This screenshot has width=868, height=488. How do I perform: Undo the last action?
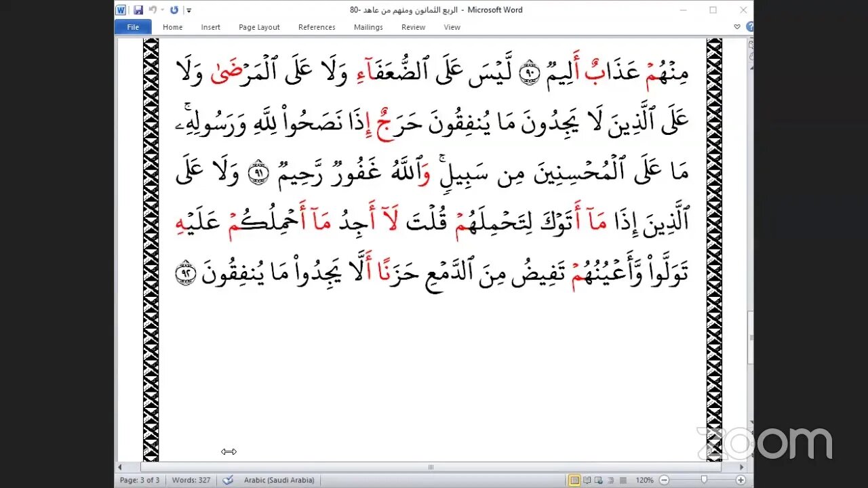click(x=153, y=10)
